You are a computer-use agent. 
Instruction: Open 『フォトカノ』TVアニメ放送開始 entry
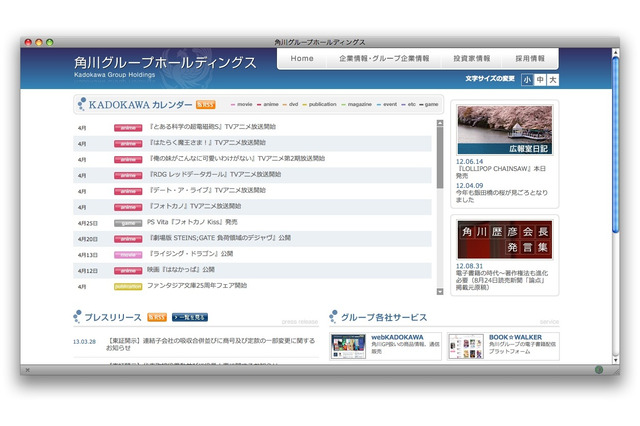click(194, 206)
